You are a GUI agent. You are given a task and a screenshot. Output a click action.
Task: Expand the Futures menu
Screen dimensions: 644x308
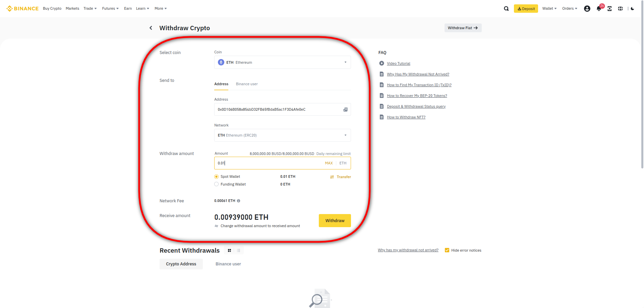click(x=110, y=8)
